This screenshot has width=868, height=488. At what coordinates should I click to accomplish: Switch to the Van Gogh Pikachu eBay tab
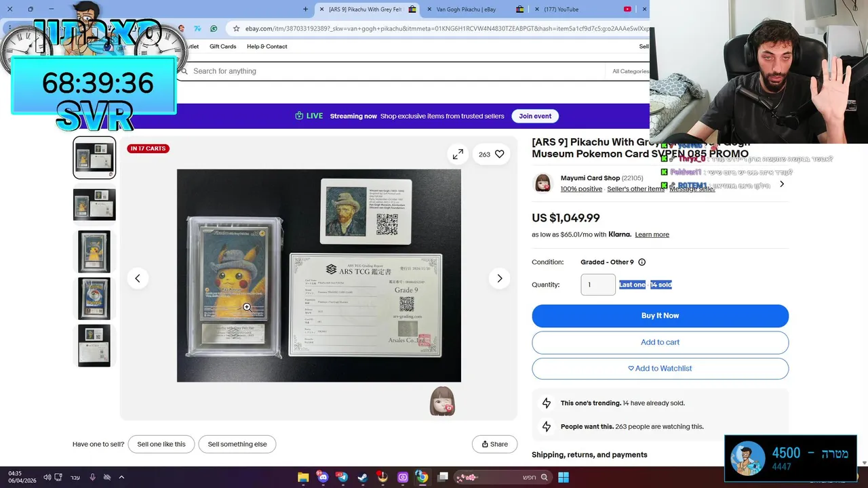coord(475,9)
